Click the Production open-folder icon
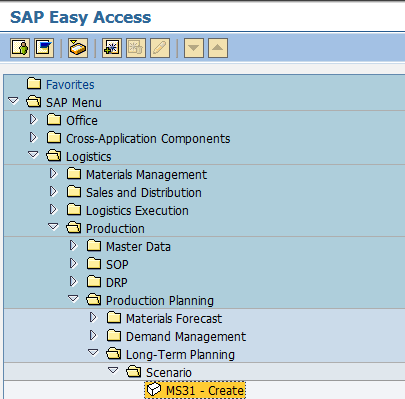Viewport: 405px width, 399px height. [74, 228]
